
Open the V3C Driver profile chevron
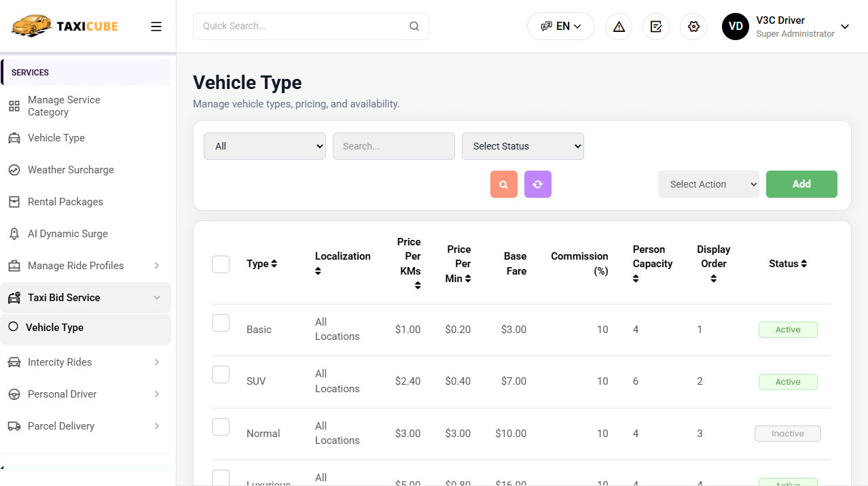coord(845,27)
